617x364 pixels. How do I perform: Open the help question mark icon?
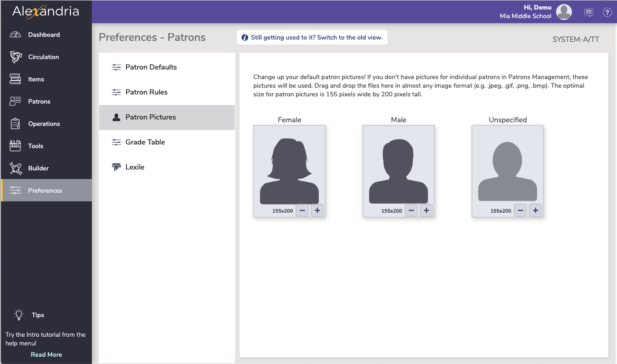click(607, 12)
